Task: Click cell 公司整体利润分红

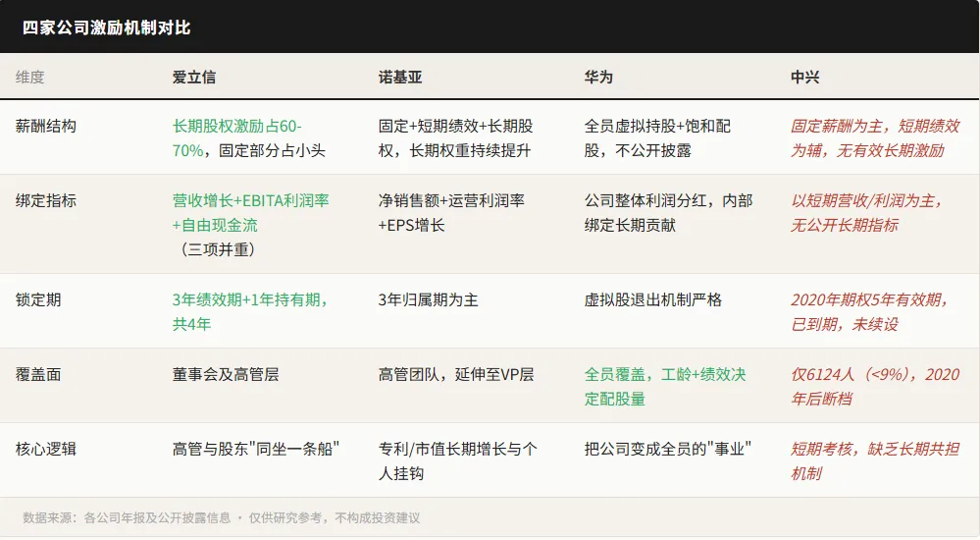Action: pyautogui.click(x=668, y=213)
